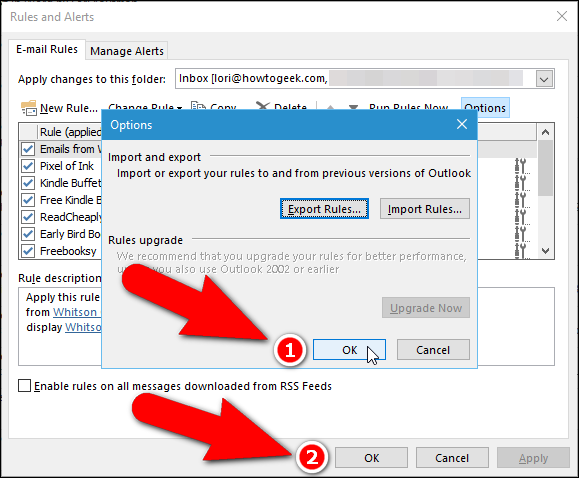Click the tools icon beside Pixel of Ink

[522, 166]
